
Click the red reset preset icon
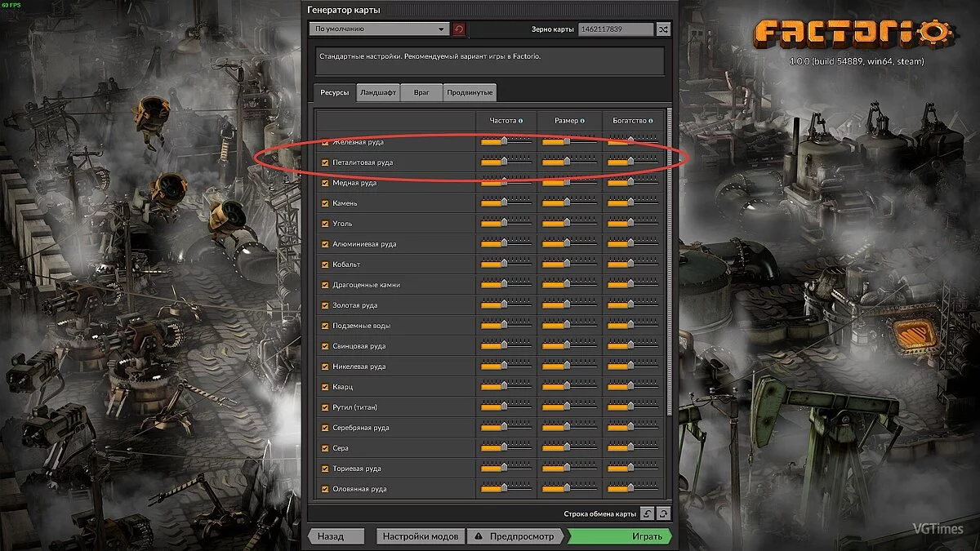click(459, 29)
